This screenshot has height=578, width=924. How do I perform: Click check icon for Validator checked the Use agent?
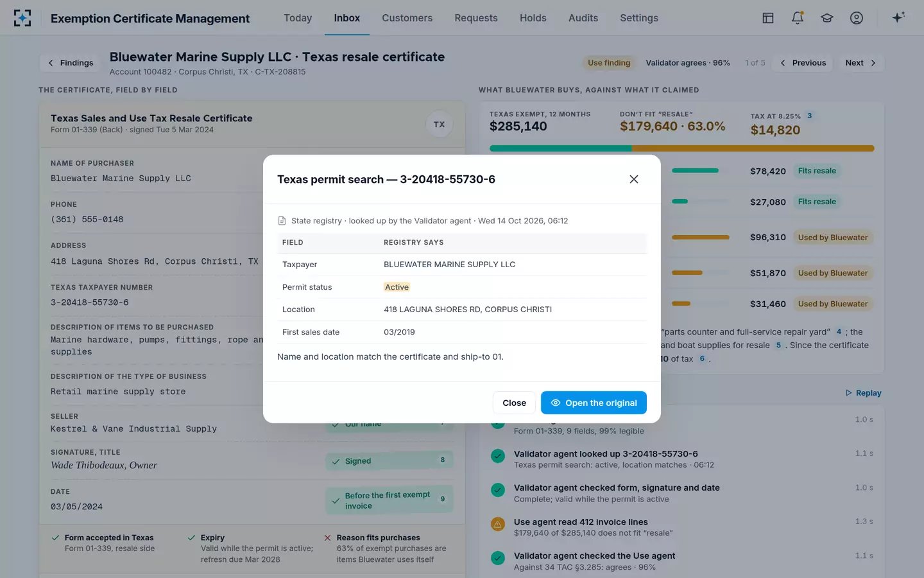click(x=498, y=558)
